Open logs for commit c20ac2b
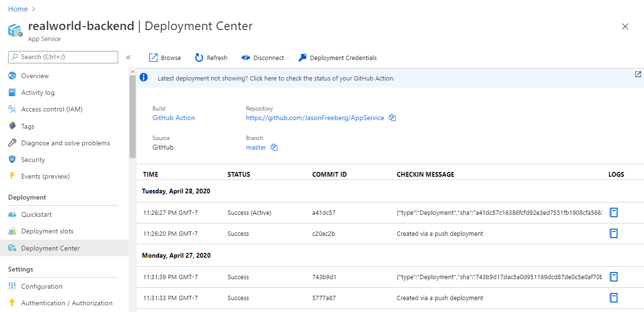 click(x=614, y=233)
